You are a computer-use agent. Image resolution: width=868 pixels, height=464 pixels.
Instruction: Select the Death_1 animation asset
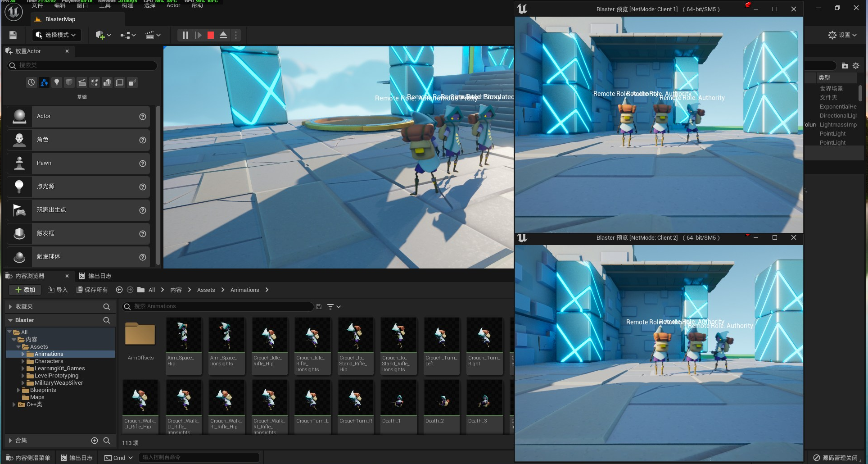pos(398,407)
